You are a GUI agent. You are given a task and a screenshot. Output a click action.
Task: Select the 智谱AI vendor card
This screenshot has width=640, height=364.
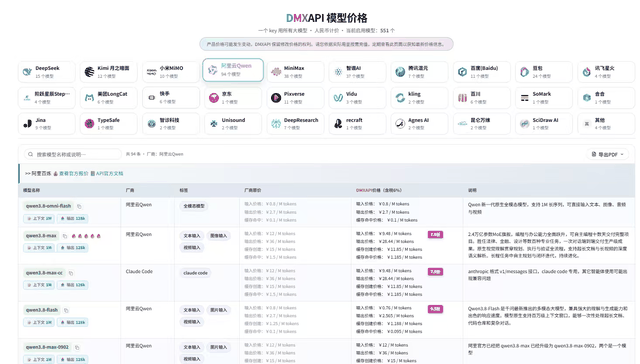[357, 72]
